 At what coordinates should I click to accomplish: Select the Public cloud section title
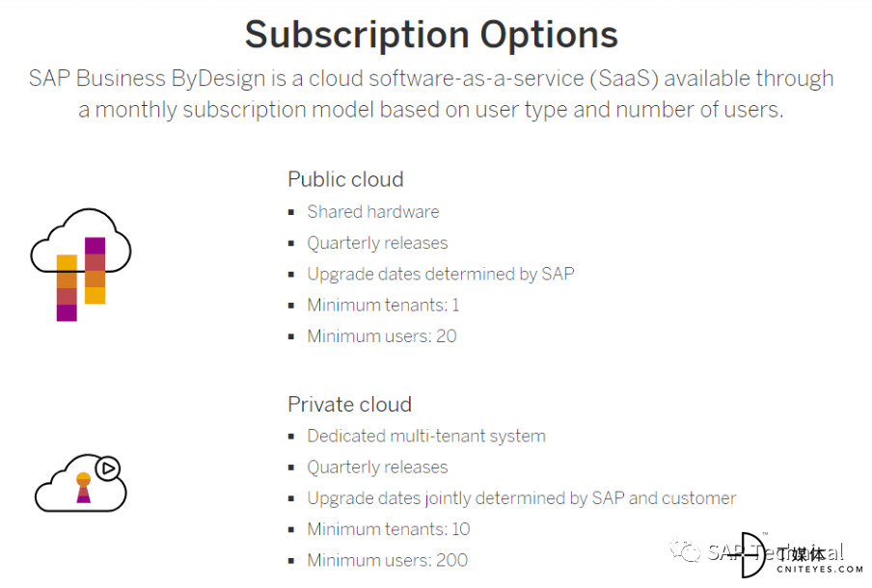click(x=345, y=179)
